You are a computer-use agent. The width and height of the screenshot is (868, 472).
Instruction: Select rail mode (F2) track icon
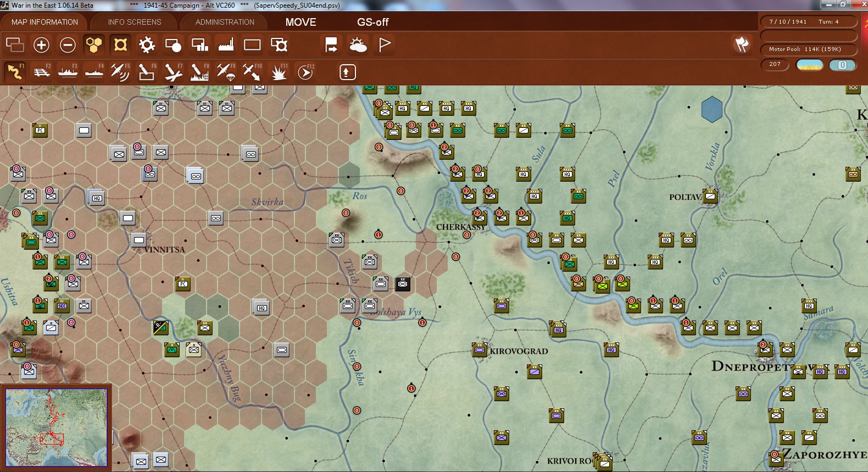41,72
